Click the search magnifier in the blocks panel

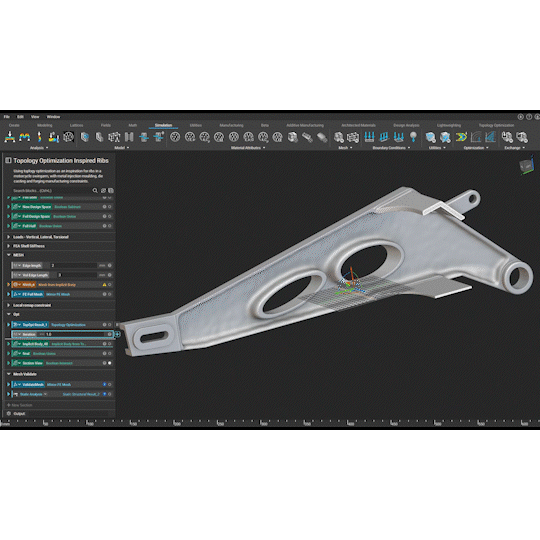(95, 190)
